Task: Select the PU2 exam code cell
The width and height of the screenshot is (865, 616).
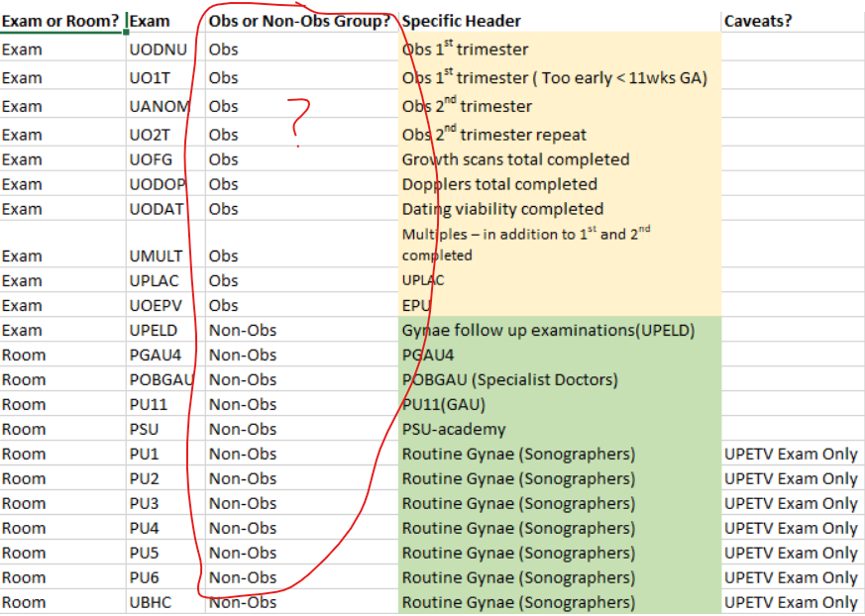Action: pyautogui.click(x=165, y=478)
